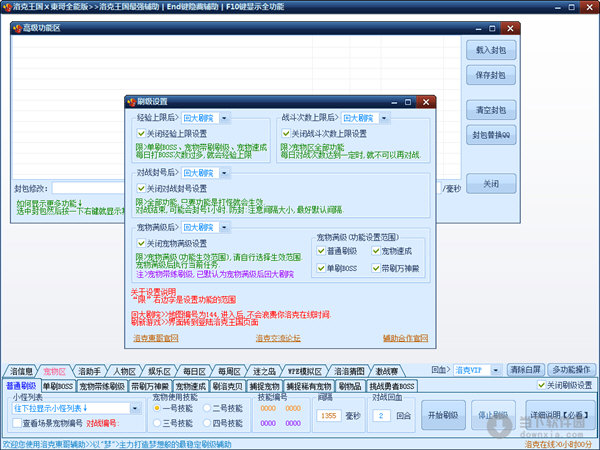Toggle 关闭宠物满级设置 checkbox
600x450 pixels.
(141, 243)
